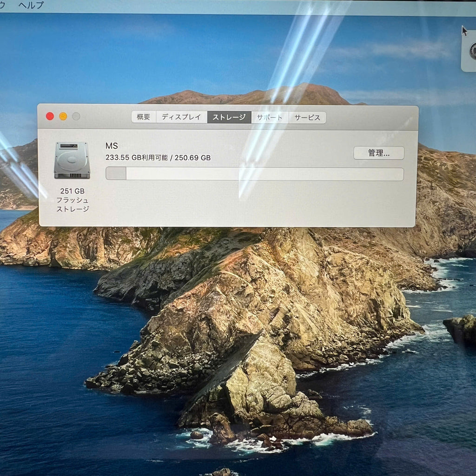Click the storage usage bar
The width and height of the screenshot is (476, 476).
(254, 174)
